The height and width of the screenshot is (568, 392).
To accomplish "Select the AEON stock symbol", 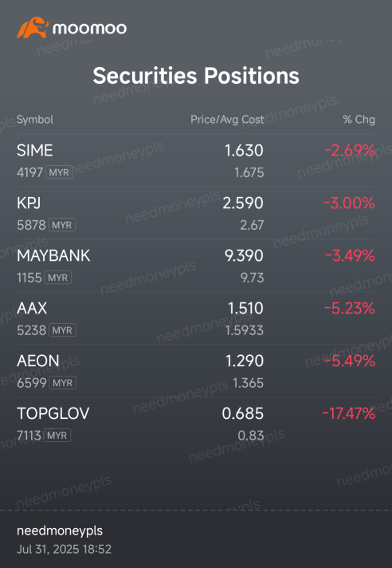I will [x=38, y=361].
